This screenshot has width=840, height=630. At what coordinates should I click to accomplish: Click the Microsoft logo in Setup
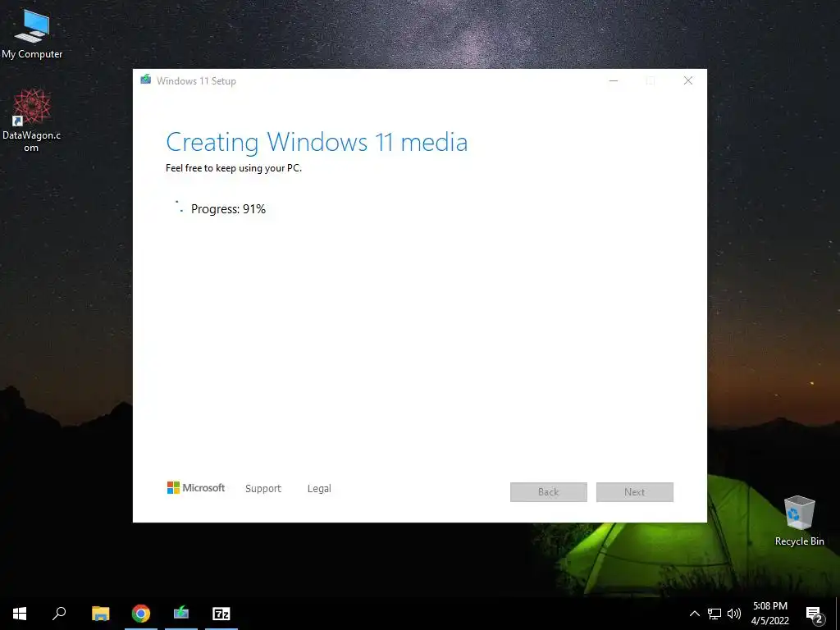(196, 487)
